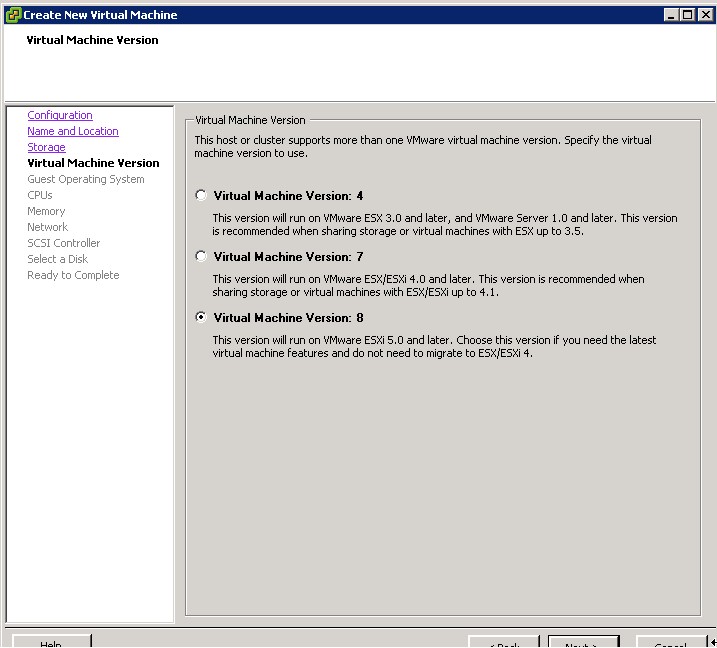Select Virtual Machine Version 8 radio button

[201, 318]
